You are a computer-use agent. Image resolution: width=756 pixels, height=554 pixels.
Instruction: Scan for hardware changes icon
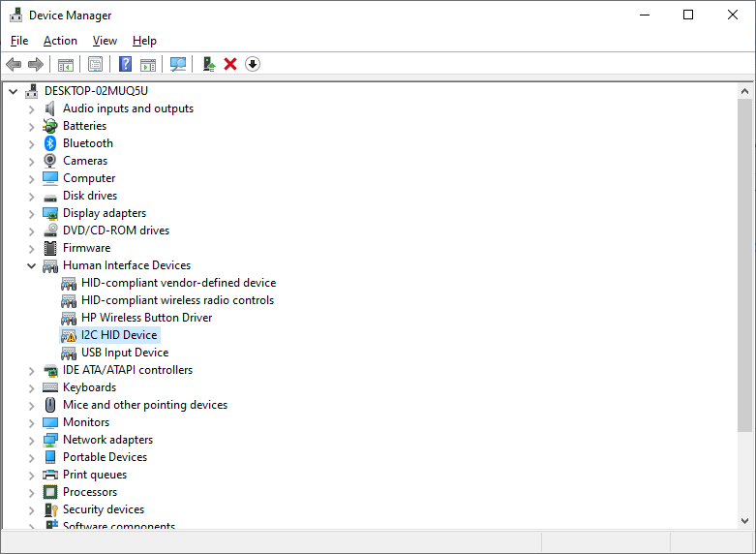(x=178, y=64)
